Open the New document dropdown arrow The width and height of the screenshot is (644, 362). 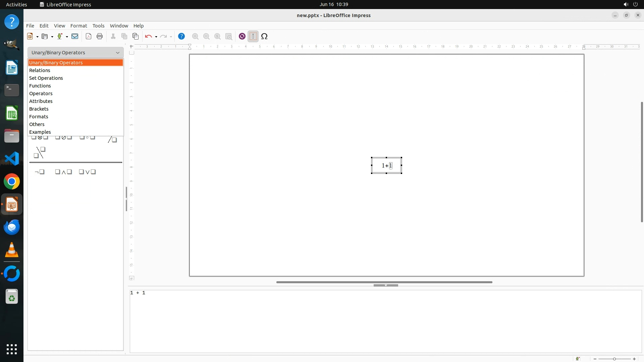(x=37, y=37)
